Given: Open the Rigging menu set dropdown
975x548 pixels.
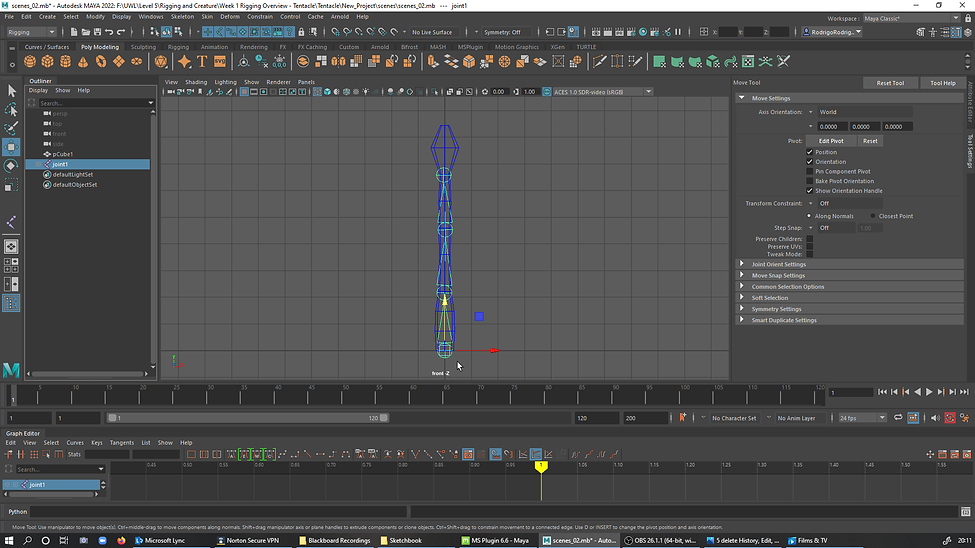Looking at the screenshot, I should (x=31, y=32).
